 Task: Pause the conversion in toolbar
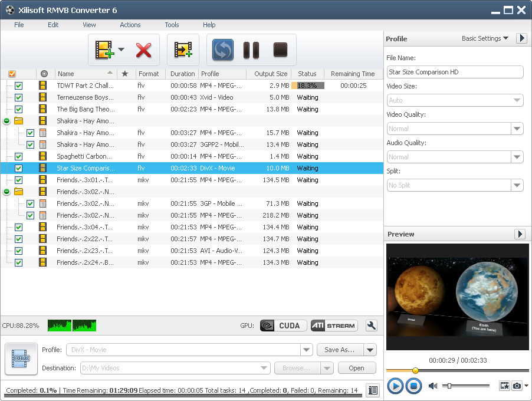(251, 50)
